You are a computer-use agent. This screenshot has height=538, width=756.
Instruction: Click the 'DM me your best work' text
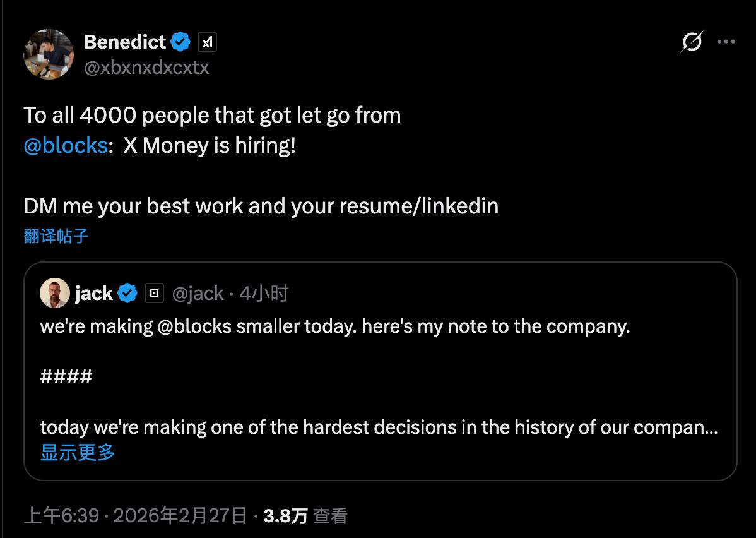[261, 206]
